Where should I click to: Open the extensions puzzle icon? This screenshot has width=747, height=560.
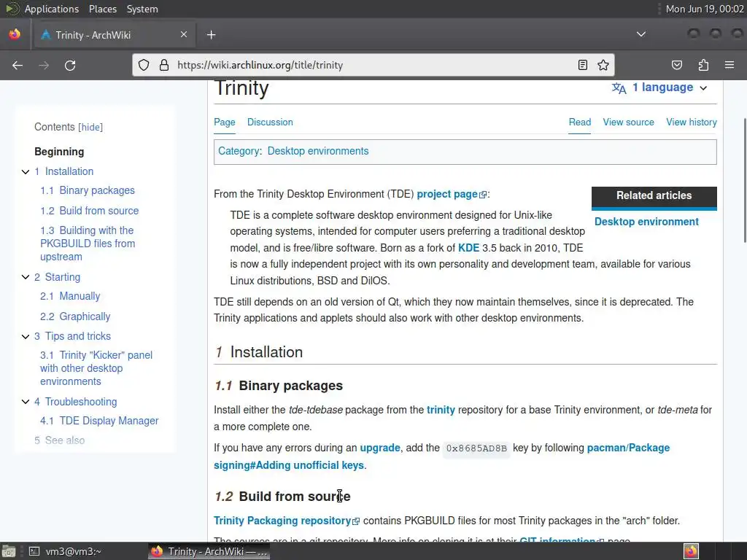tap(703, 65)
